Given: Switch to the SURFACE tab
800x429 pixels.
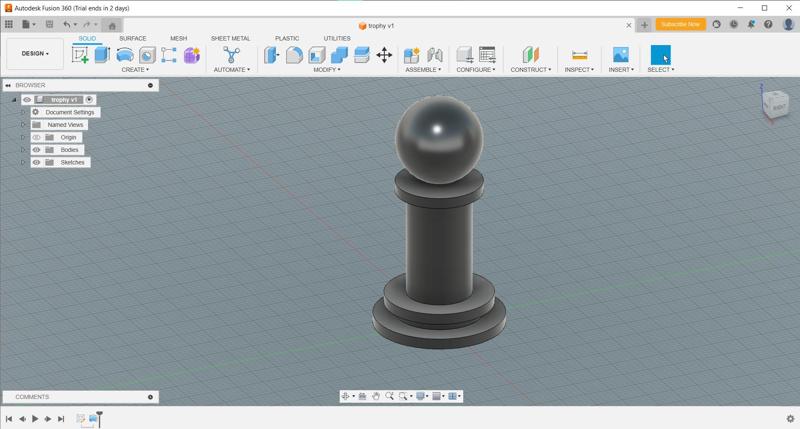Looking at the screenshot, I should (x=132, y=38).
